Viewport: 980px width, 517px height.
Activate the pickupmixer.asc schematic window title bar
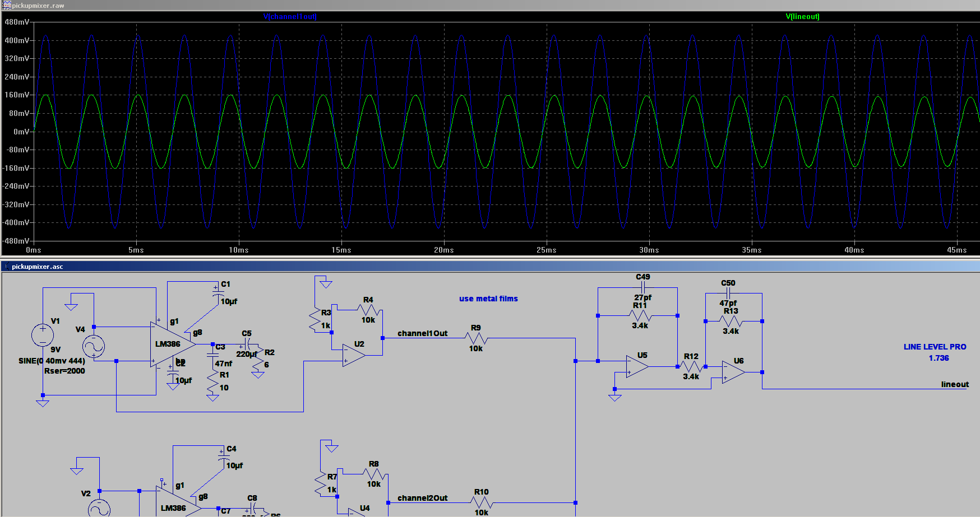click(x=490, y=267)
